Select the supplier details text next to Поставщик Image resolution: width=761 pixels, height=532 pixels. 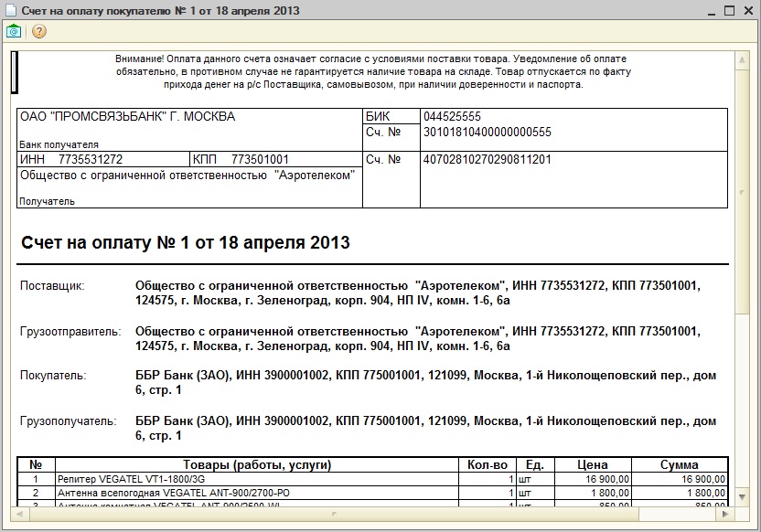point(418,293)
